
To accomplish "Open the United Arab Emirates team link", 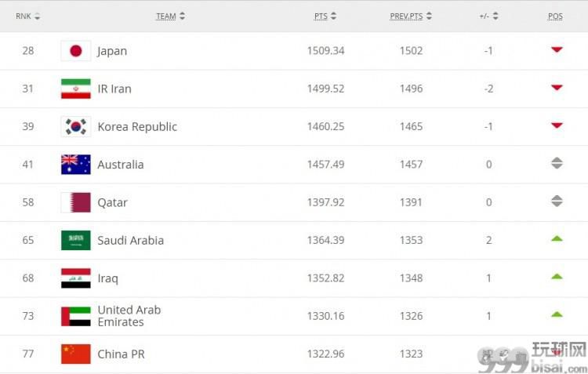I will [x=129, y=316].
